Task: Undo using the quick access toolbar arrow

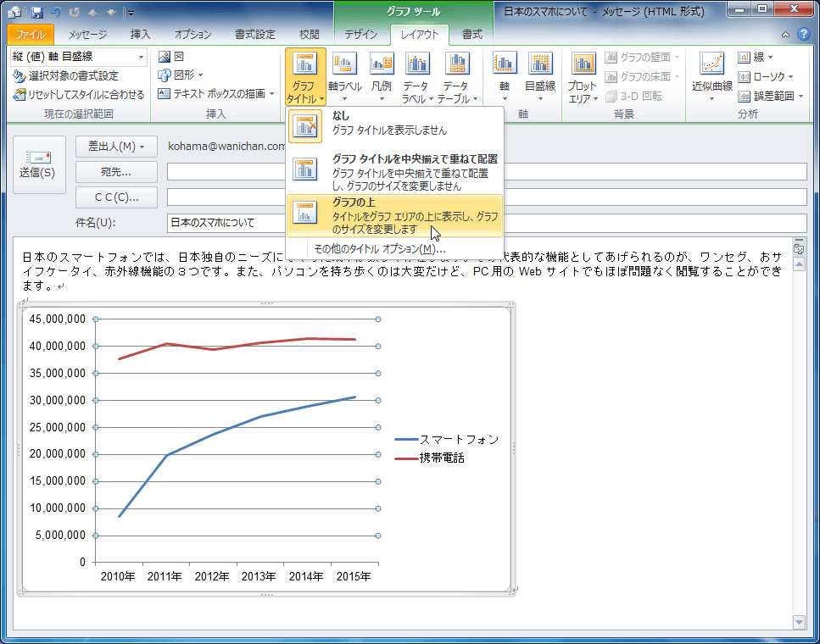Action: pos(55,12)
